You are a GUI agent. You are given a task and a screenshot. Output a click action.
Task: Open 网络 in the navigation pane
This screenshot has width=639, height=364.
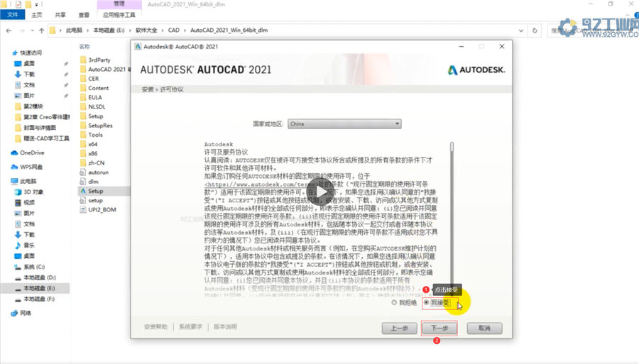[x=26, y=313]
